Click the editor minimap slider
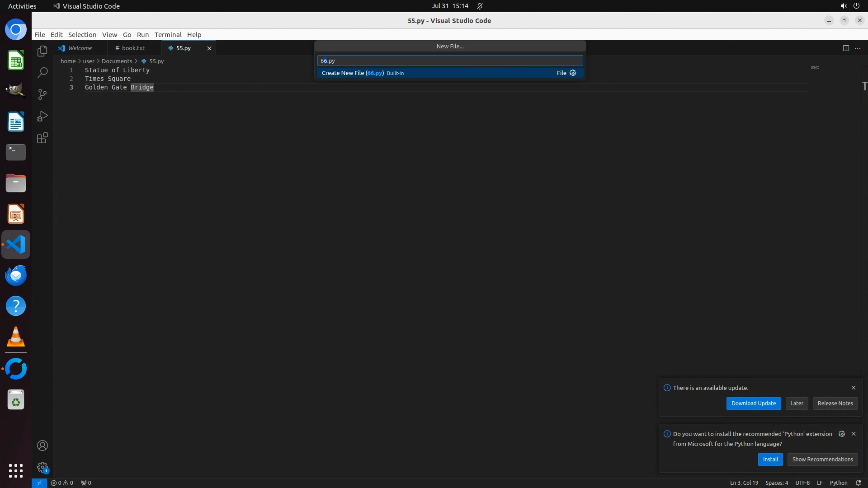 pos(815,67)
